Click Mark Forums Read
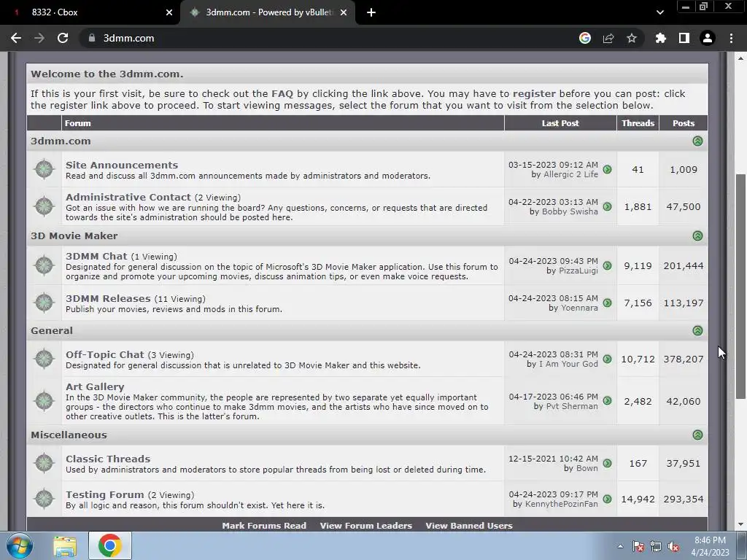The image size is (747, 560). pos(264,526)
